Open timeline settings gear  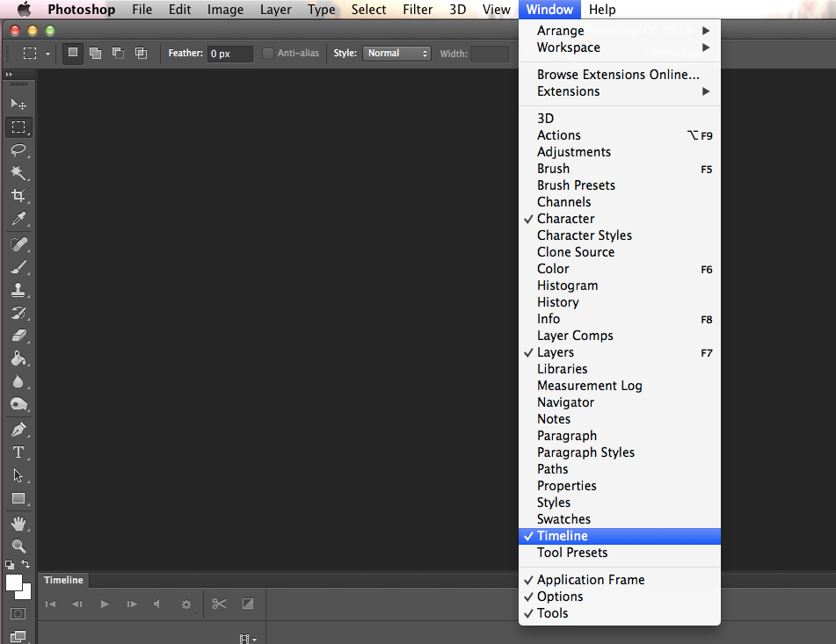(186, 604)
